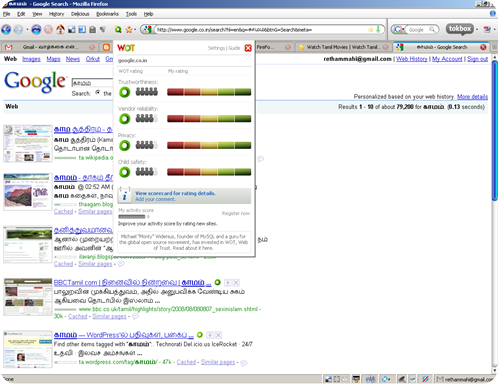Open WOT Settings link
This screenshot has height=384, width=498.
(x=216, y=48)
